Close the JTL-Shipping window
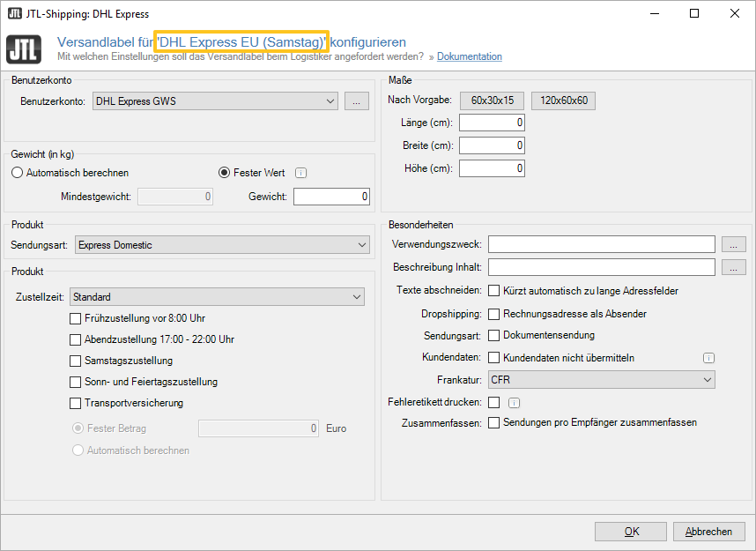Screen dimensions: 756x551 [734, 13]
